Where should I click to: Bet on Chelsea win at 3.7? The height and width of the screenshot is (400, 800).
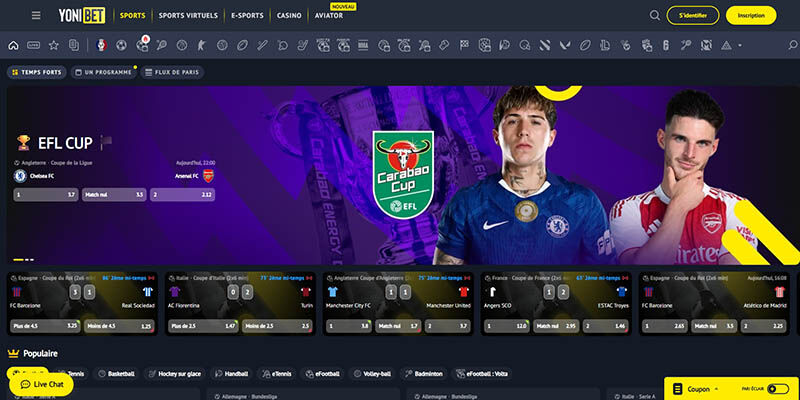[x=46, y=195]
